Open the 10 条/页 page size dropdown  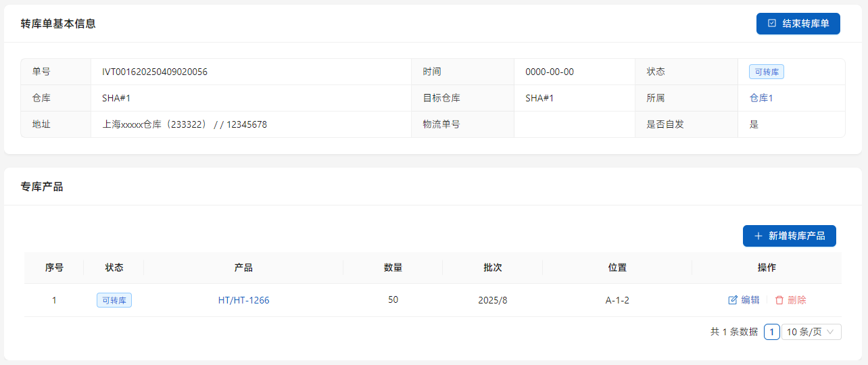click(811, 332)
